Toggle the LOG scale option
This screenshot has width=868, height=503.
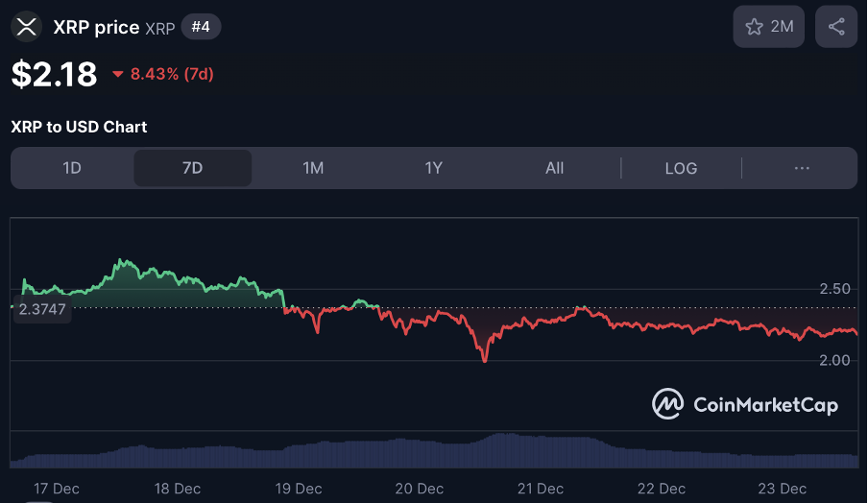(x=681, y=168)
